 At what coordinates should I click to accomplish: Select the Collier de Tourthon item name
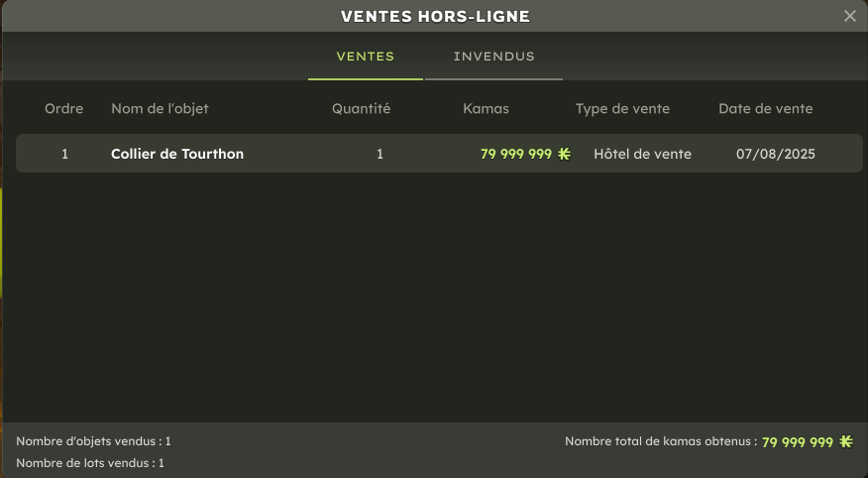pyautogui.click(x=177, y=154)
